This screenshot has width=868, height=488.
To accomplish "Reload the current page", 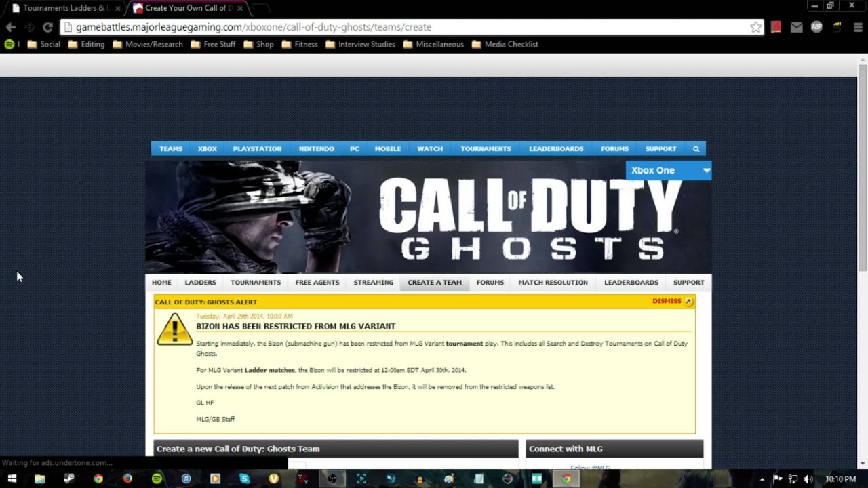I will pos(47,27).
